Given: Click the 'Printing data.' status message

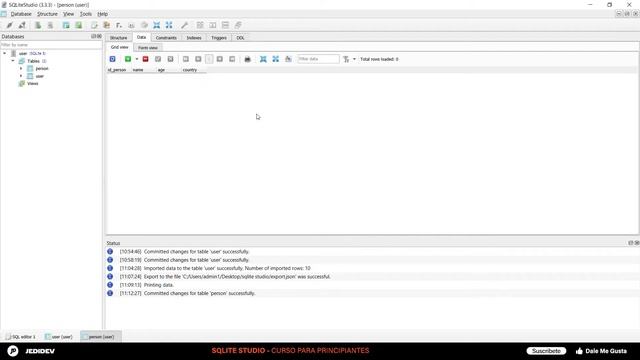Looking at the screenshot, I should click(159, 285).
